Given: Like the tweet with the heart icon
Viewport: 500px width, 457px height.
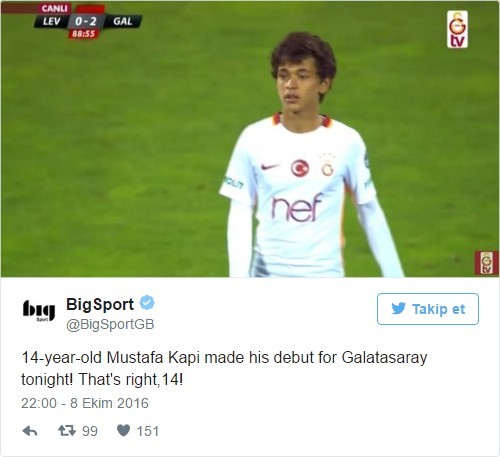Looking at the screenshot, I should pos(123,431).
